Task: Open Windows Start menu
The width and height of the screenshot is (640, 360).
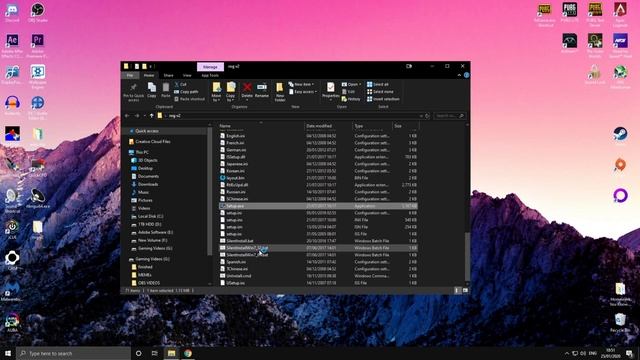Action: 8,353
